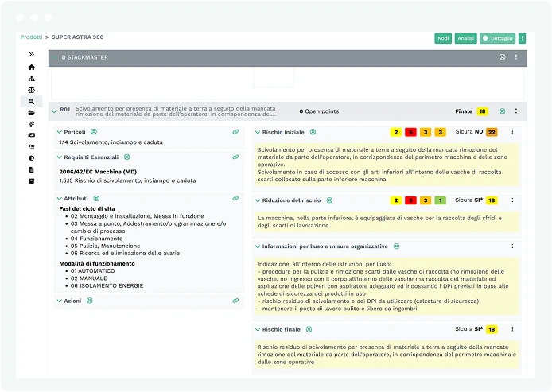The width and height of the screenshot is (552, 392).
Task: Click '04 Funzionamento' lifecycle item
Action: point(96,239)
